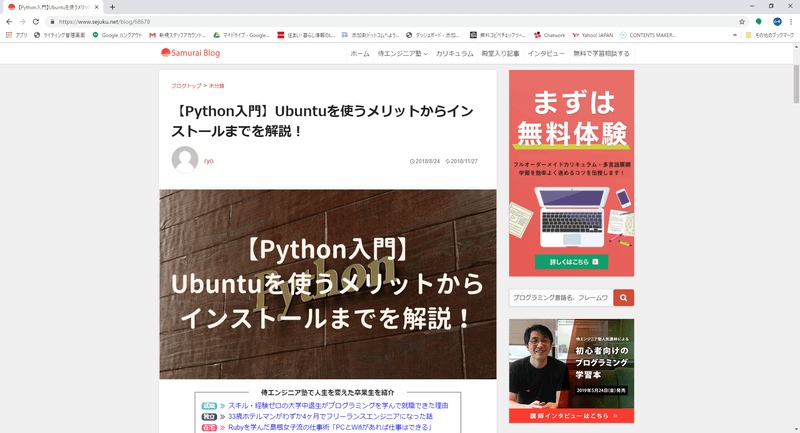
Task: Open 殿堂入り記事 menu item
Action: (501, 54)
